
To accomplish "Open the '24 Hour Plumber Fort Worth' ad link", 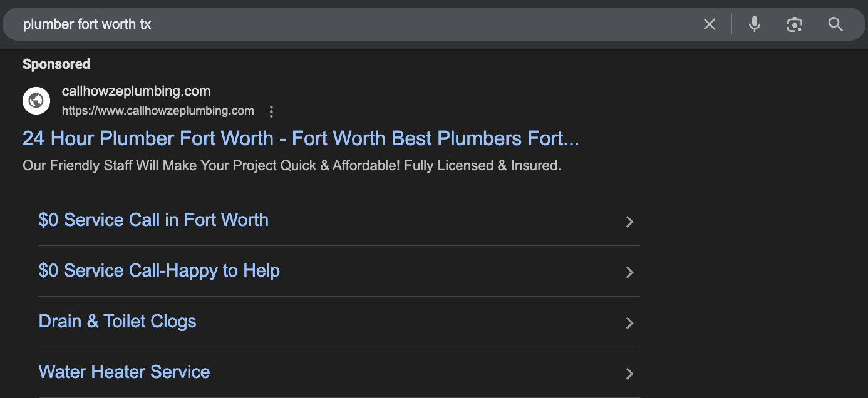I will coord(301,138).
